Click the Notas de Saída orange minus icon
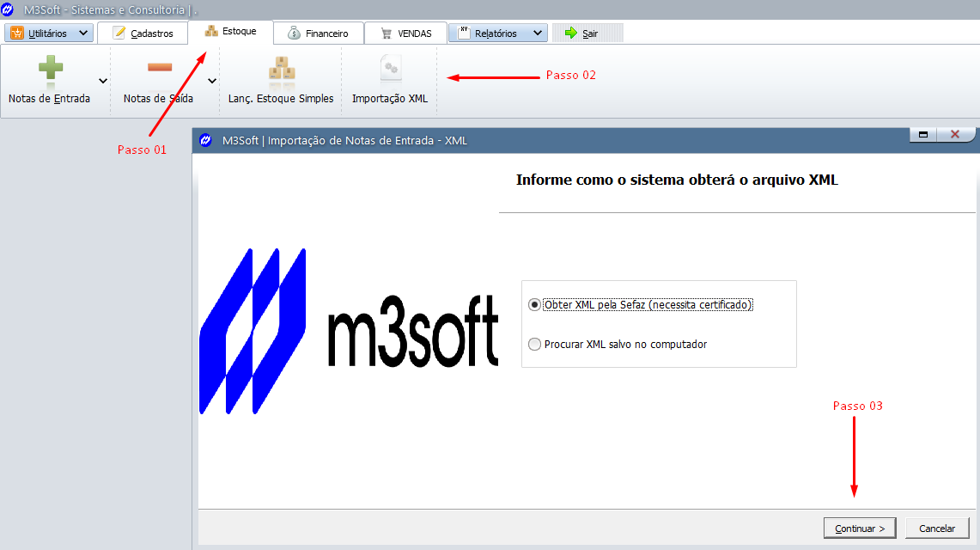Image resolution: width=980 pixels, height=550 pixels. point(160,68)
